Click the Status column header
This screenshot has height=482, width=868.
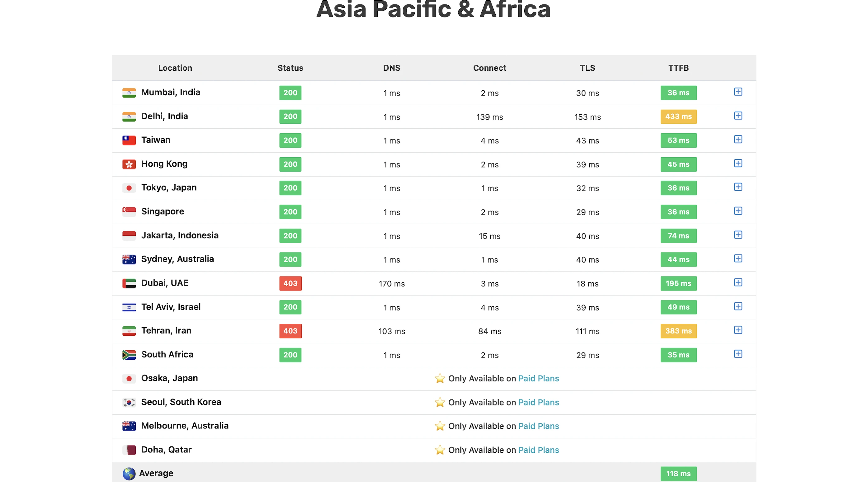click(x=290, y=68)
